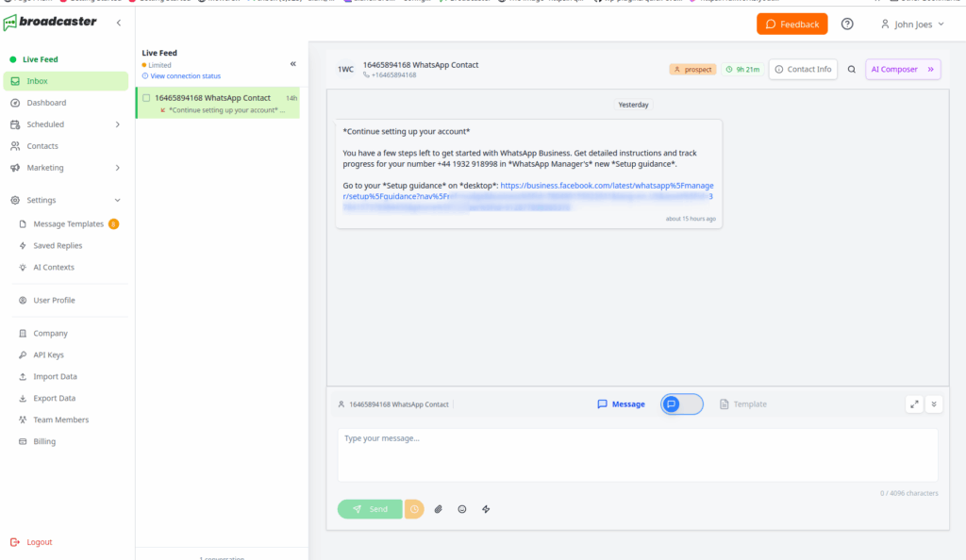Screen dimensions: 966x560
Task: Open the help question mark icon
Action: [x=847, y=24]
